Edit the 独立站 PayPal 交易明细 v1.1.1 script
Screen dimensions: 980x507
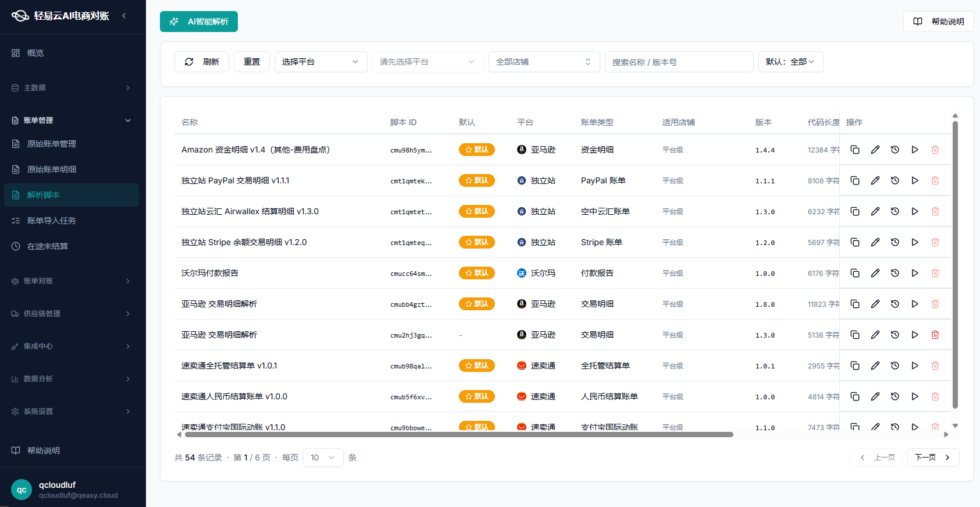click(875, 180)
